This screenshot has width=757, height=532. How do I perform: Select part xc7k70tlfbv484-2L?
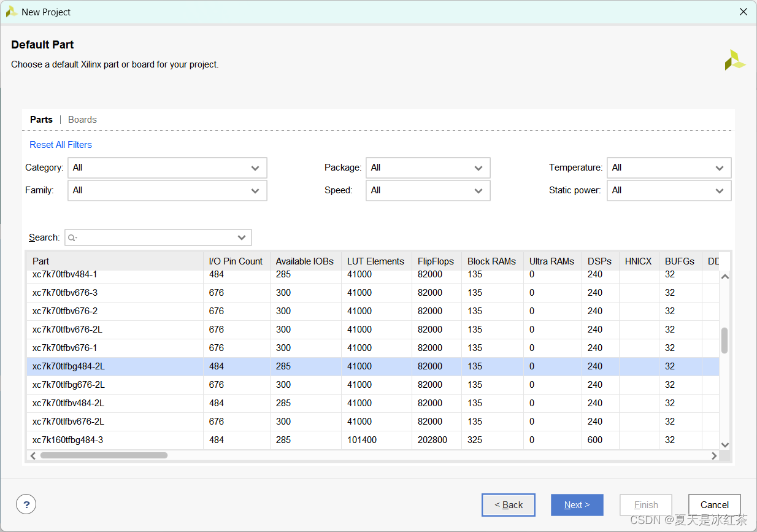372,403
